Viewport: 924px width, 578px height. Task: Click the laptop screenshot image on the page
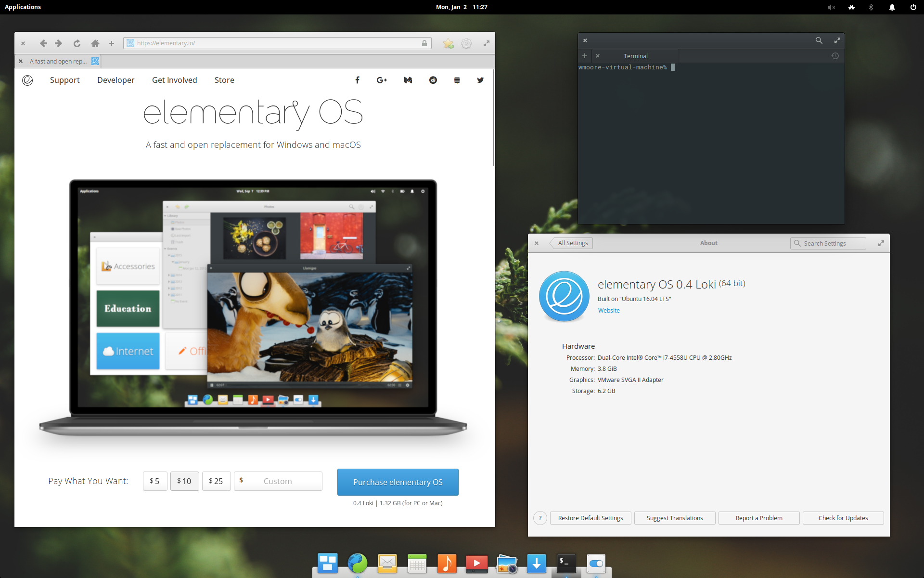[253, 308]
